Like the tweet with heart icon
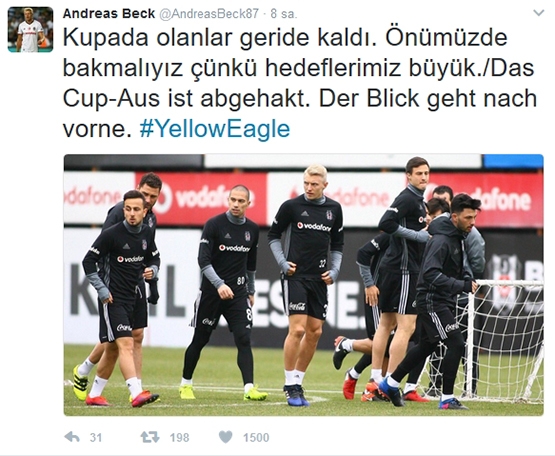 225,437
